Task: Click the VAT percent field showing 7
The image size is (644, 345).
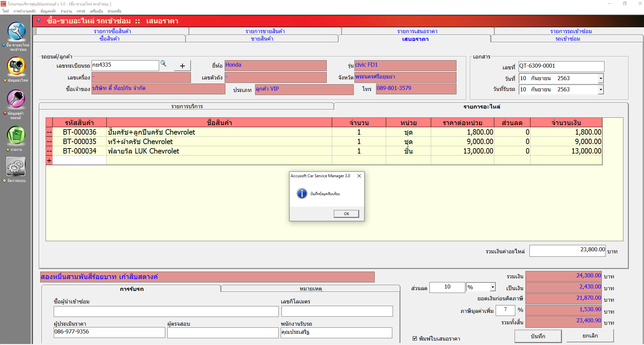Action: coord(505,310)
